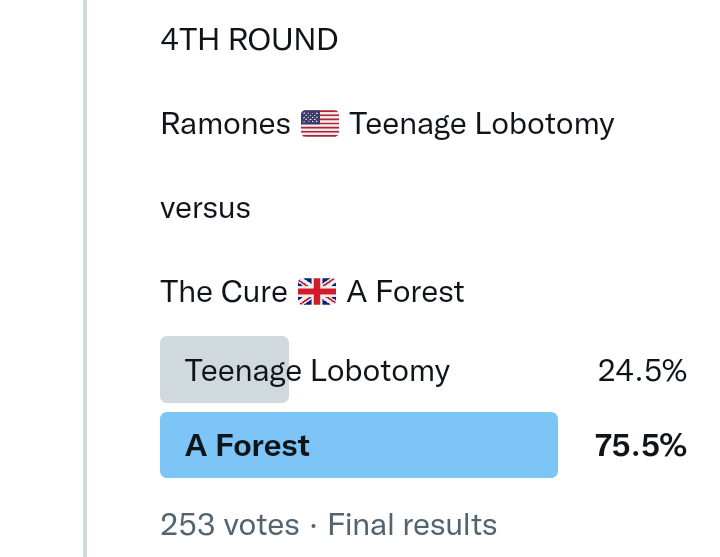Click the word ROUND in the heading
This screenshot has width=720, height=557.
(283, 40)
